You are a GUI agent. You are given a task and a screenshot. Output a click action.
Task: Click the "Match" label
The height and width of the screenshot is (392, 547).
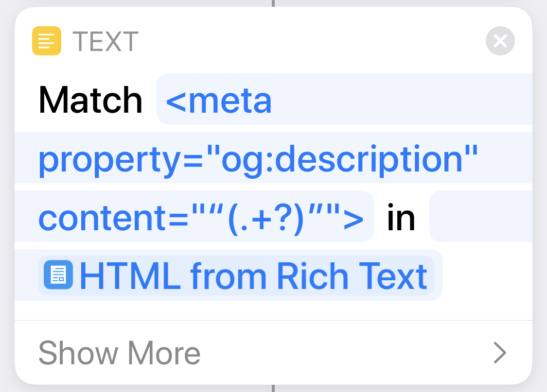pyautogui.click(x=90, y=100)
